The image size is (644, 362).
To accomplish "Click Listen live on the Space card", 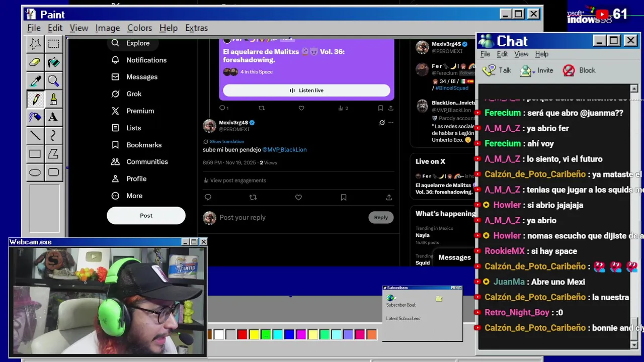I will (x=306, y=90).
